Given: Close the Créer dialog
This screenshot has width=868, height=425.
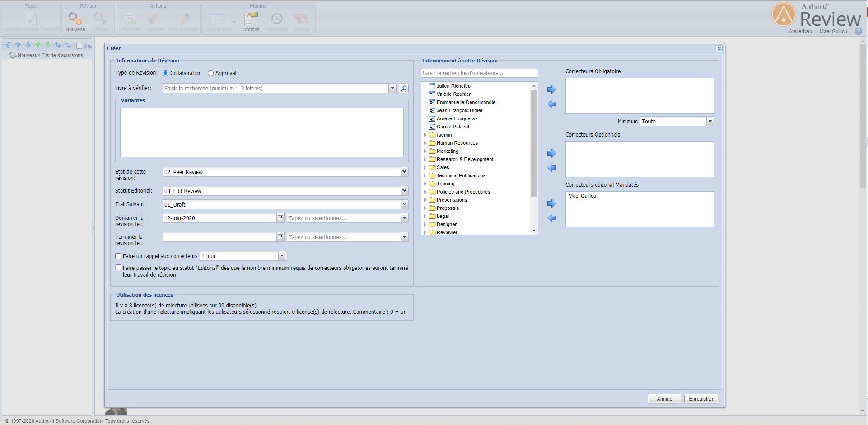Looking at the screenshot, I should click(719, 48).
